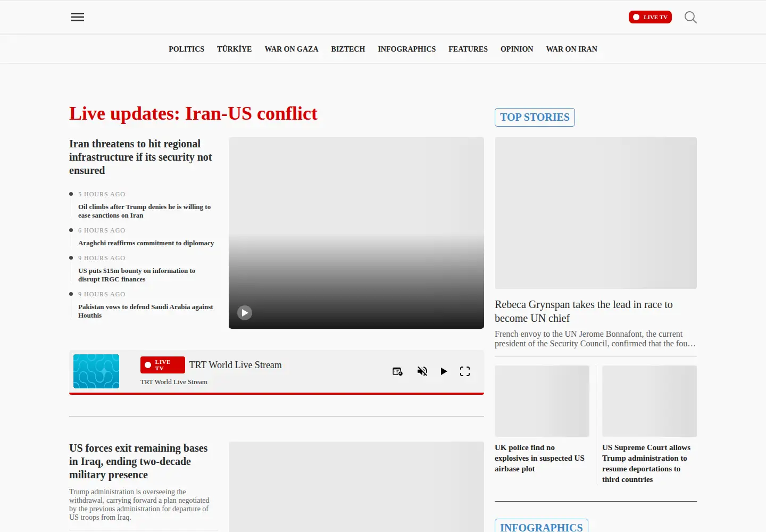Click the 5 HOURS AGO timestamp
766x532 pixels.
click(x=102, y=194)
